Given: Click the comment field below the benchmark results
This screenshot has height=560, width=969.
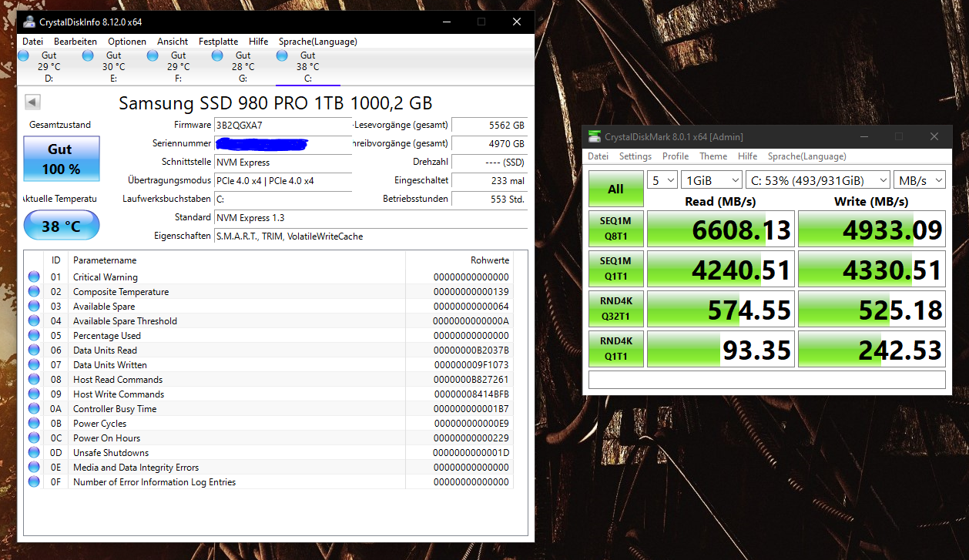Looking at the screenshot, I should [x=766, y=380].
